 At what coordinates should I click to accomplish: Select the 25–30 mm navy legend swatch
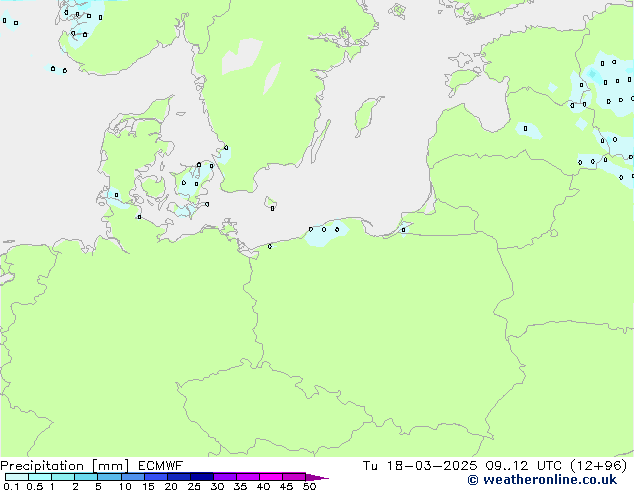click(x=202, y=477)
